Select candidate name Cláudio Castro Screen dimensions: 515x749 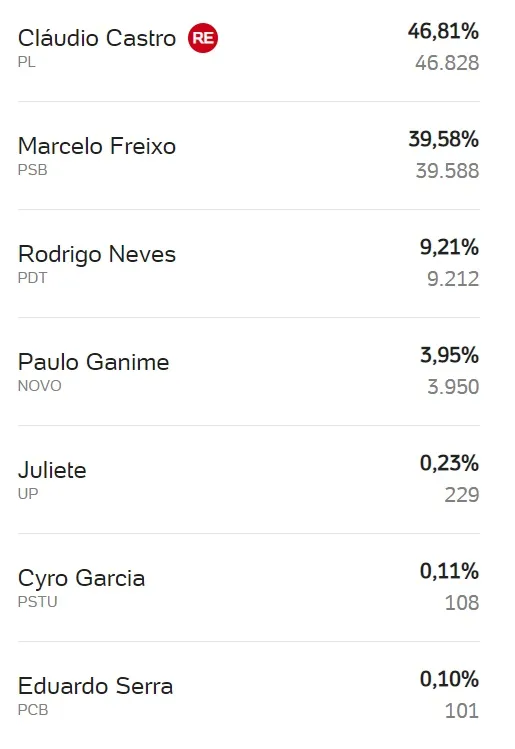[97, 38]
